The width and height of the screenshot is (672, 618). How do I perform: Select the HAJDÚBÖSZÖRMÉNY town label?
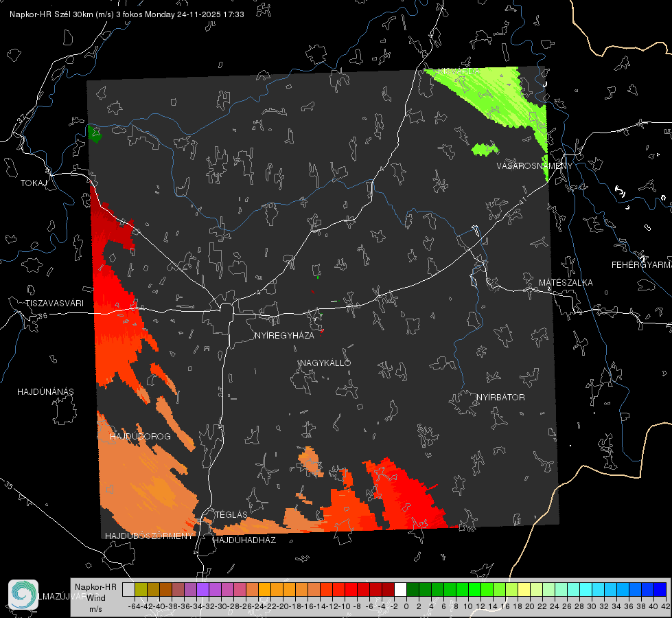pyautogui.click(x=149, y=536)
